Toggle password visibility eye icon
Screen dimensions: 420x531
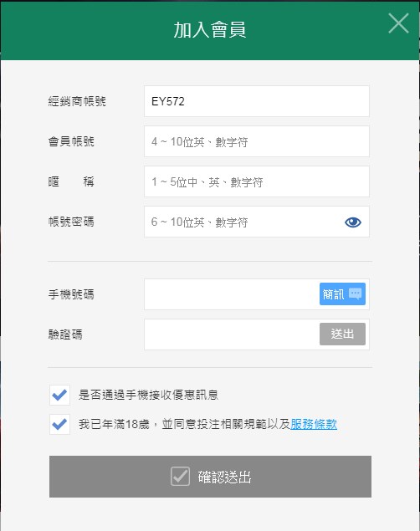pyautogui.click(x=352, y=222)
